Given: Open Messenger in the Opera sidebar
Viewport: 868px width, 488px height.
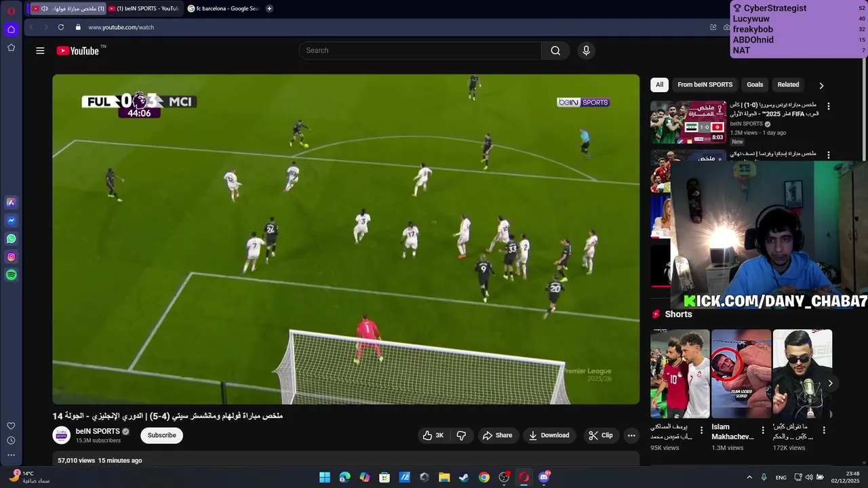Looking at the screenshot, I should pyautogui.click(x=11, y=220).
